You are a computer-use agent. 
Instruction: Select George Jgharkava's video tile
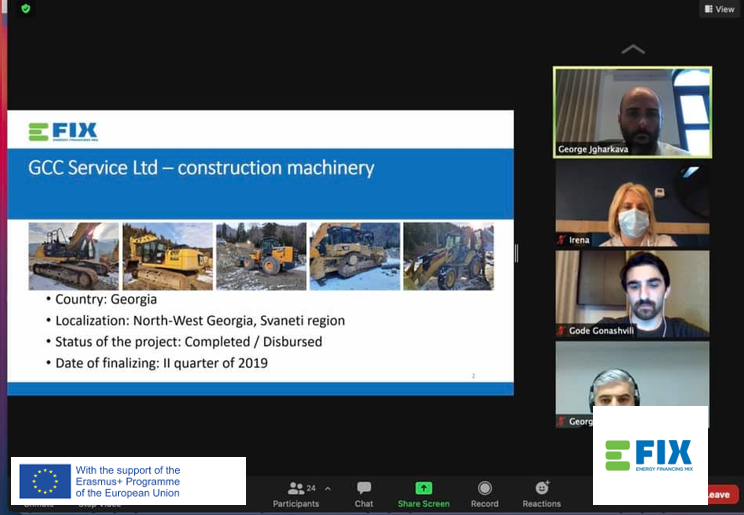[632, 112]
